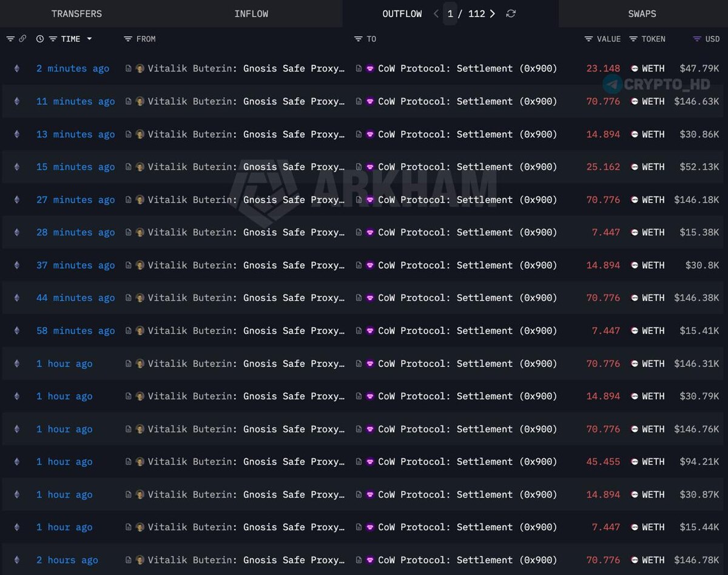Open the TO column filter
728x575 pixels.
(x=359, y=39)
